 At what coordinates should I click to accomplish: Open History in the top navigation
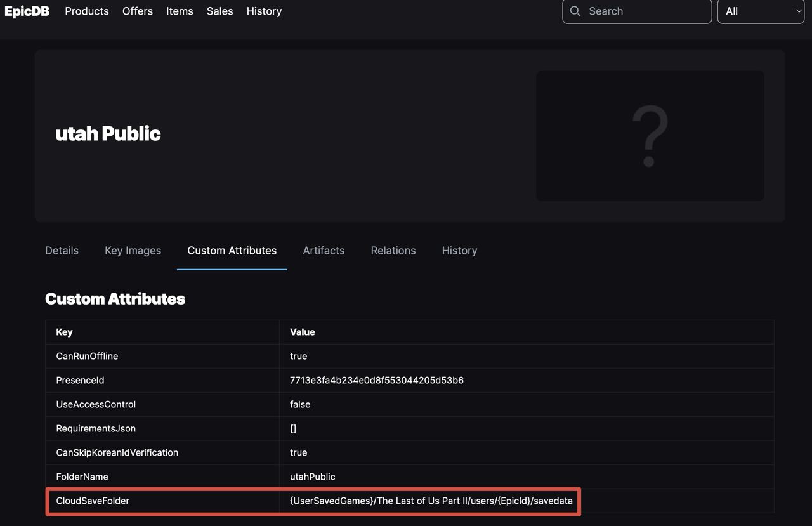point(264,11)
